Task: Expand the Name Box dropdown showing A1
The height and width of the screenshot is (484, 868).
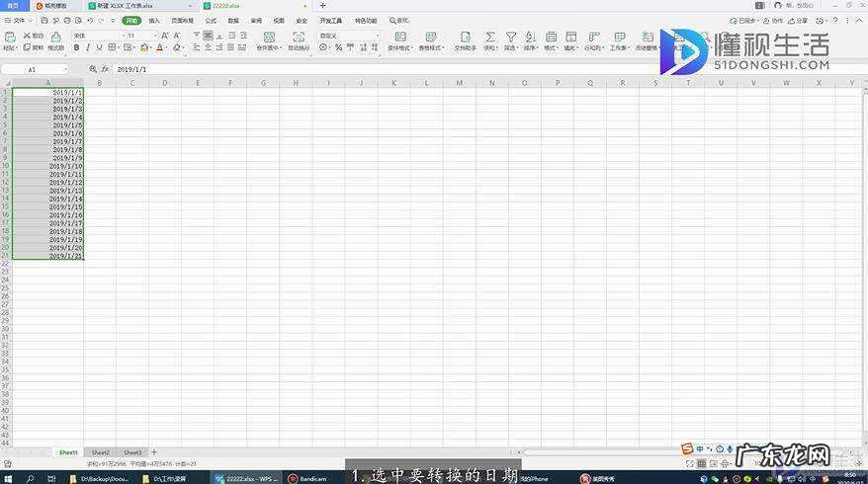Action: [65, 70]
